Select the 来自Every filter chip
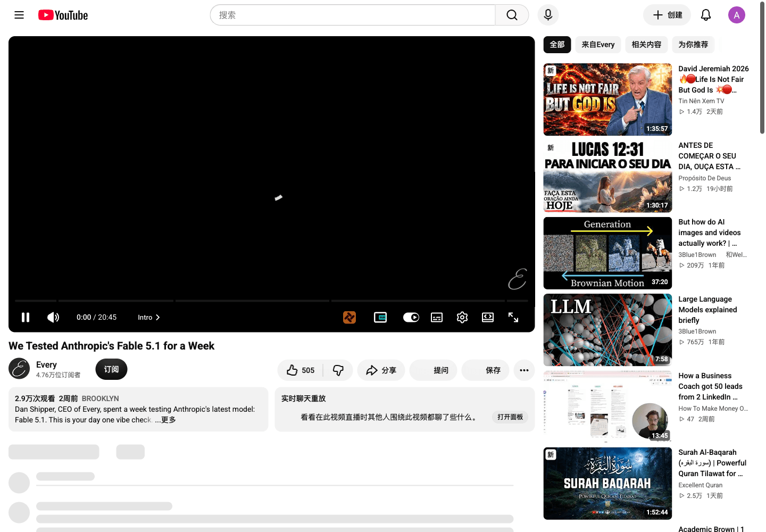 (x=598, y=45)
